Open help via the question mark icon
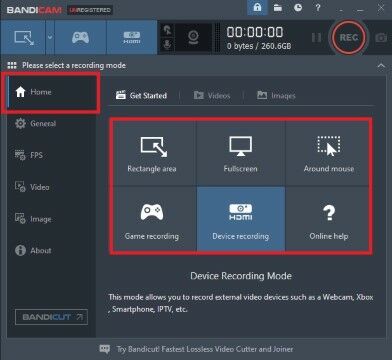This screenshot has width=392, height=360. (x=318, y=8)
